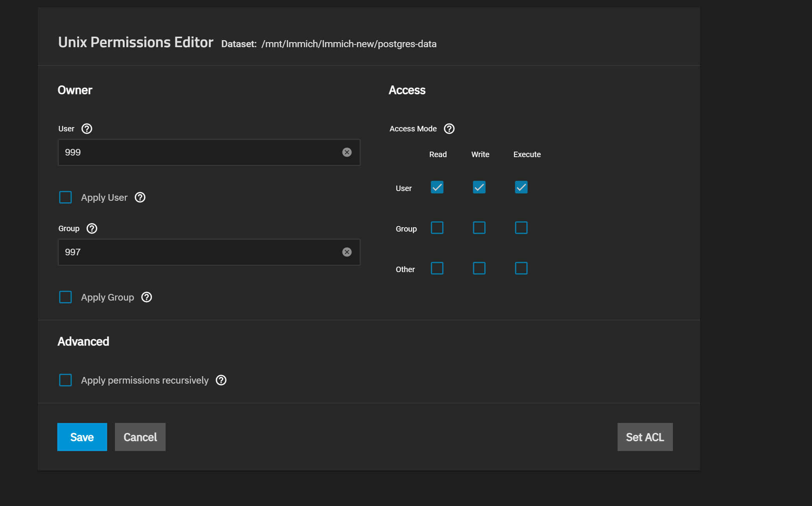Enable Group Read permission
Screen dimensions: 812x506
tap(437, 228)
